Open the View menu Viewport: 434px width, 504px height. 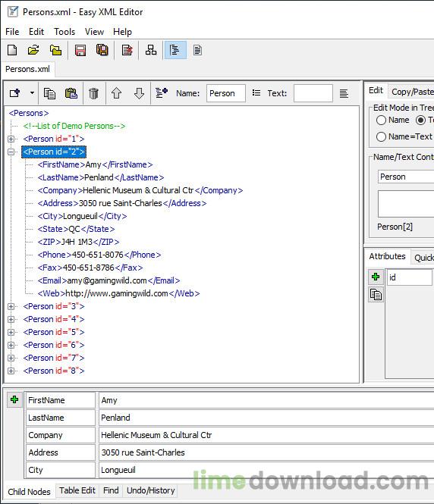[x=94, y=32]
